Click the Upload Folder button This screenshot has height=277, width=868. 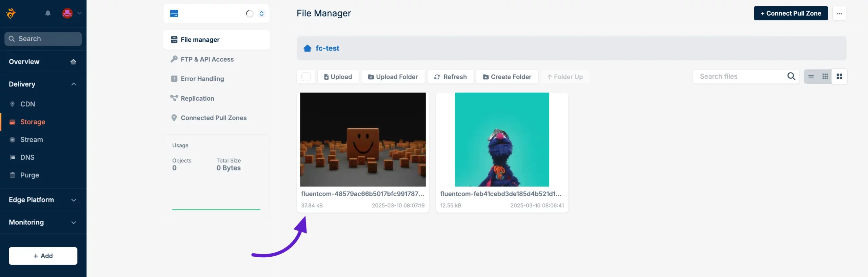pos(393,77)
